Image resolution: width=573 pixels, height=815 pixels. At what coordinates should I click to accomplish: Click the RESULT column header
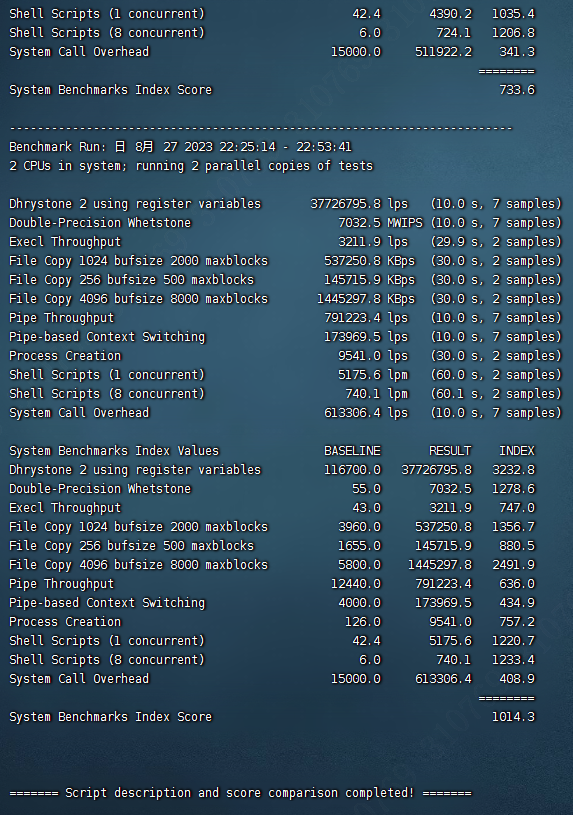pyautogui.click(x=450, y=451)
